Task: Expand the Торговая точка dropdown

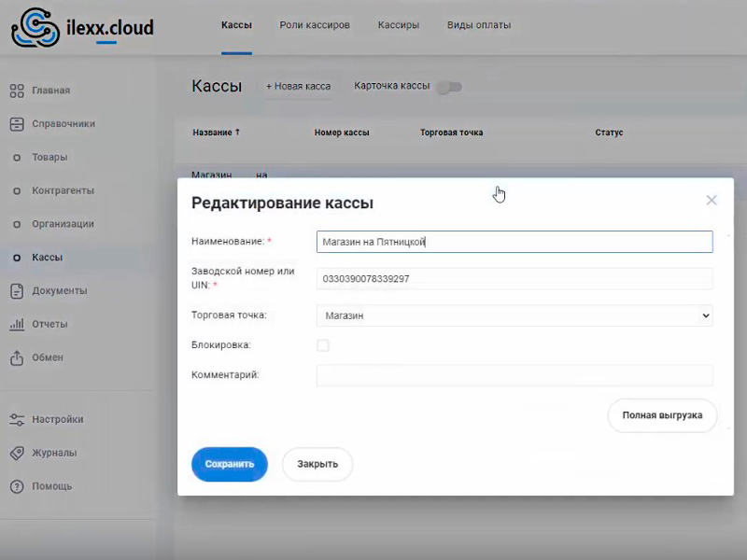Action: pyautogui.click(x=514, y=315)
